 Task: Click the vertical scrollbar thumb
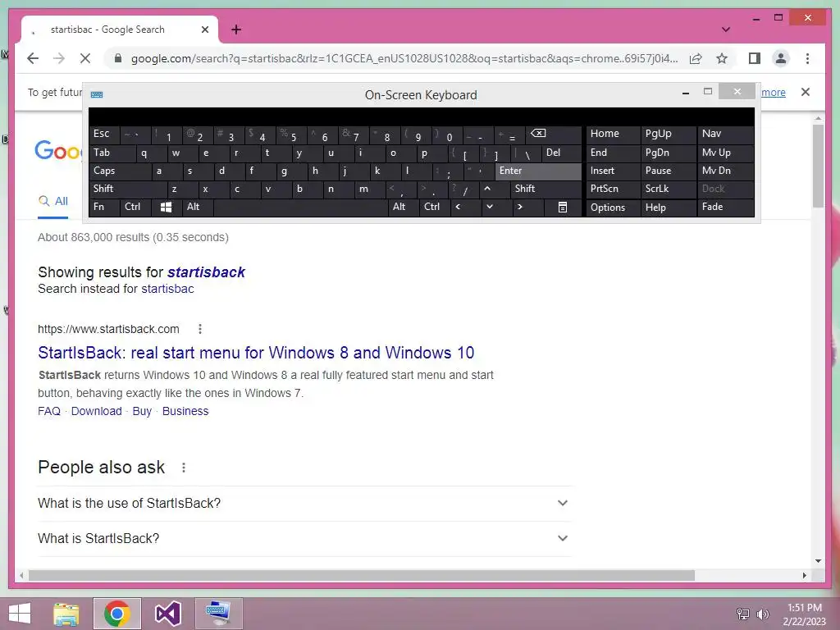click(818, 166)
